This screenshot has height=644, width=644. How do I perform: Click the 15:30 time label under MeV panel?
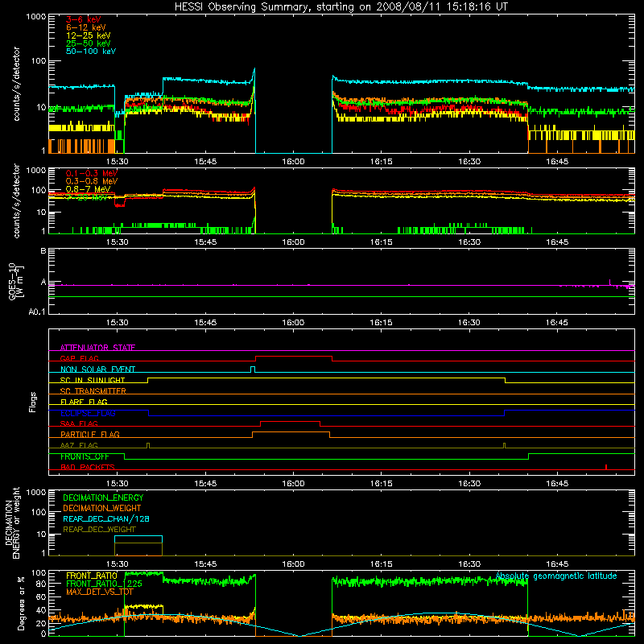pyautogui.click(x=117, y=242)
